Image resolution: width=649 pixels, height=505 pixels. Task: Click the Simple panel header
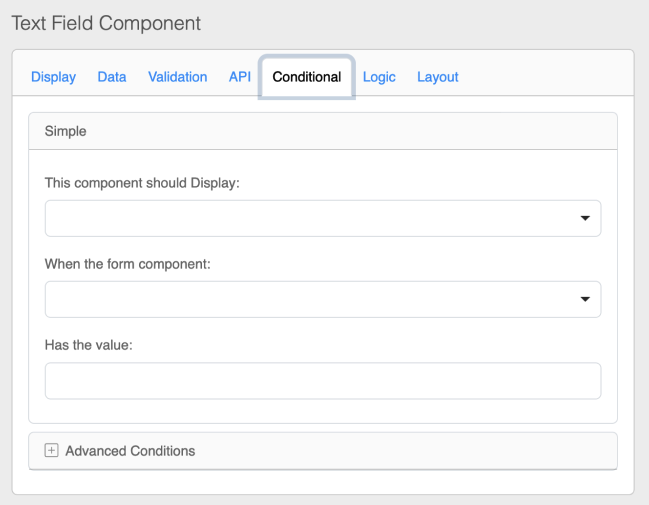tap(322, 132)
